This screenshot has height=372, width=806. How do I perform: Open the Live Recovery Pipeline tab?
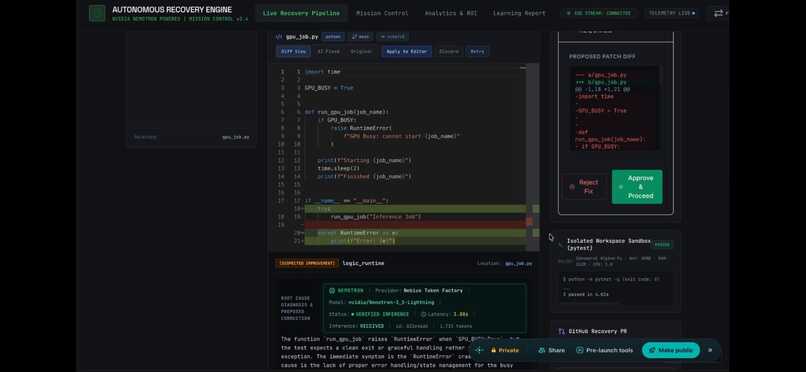pyautogui.click(x=301, y=13)
